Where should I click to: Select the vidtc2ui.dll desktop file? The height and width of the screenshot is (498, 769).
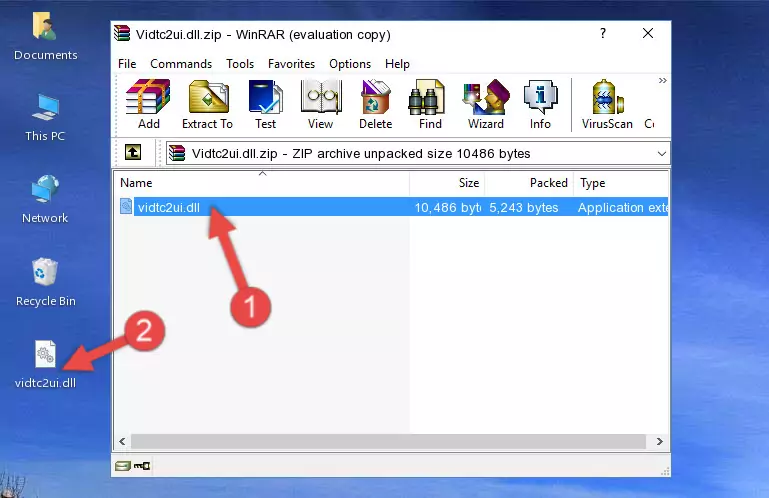pos(45,365)
